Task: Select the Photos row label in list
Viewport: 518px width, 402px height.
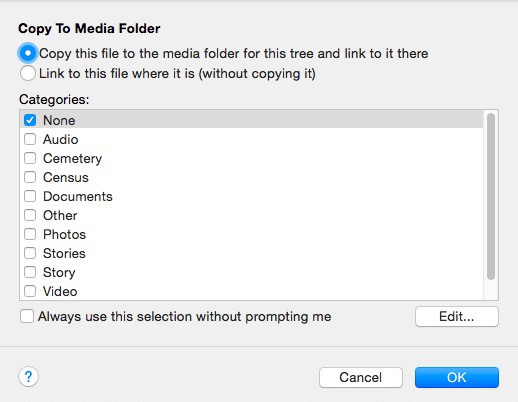Action: pyautogui.click(x=65, y=234)
